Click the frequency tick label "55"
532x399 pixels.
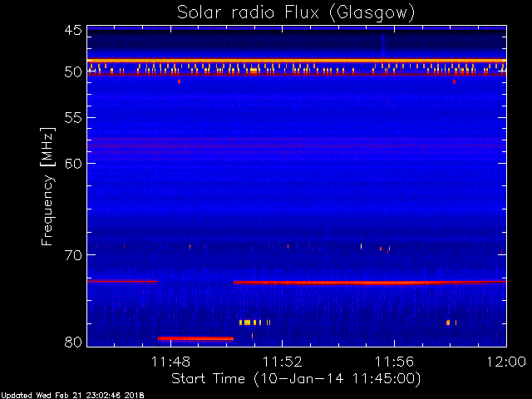point(73,118)
